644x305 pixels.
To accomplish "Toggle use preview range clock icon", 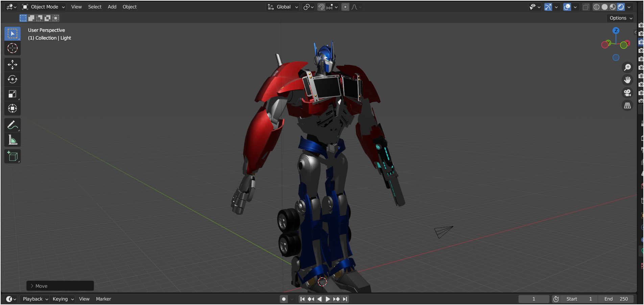I will coord(556,299).
